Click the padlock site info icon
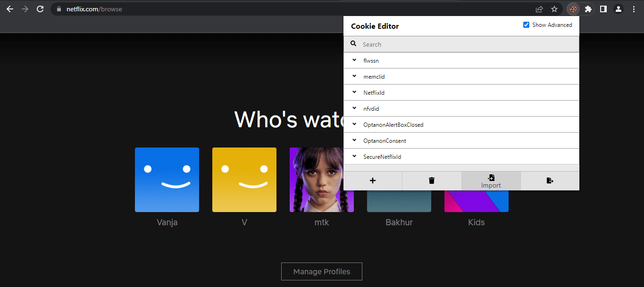Viewport: 644px width, 287px height. (59, 9)
